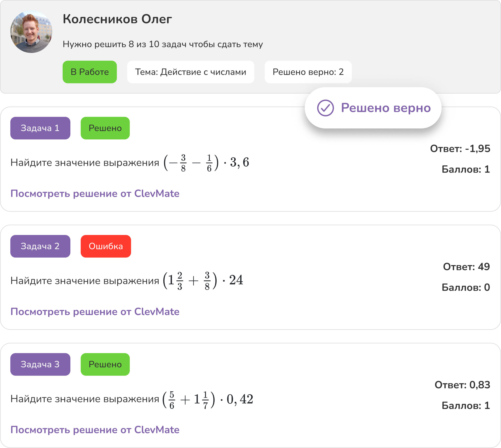Click Колесников Олег profile avatar
The height and width of the screenshot is (448, 501).
click(x=31, y=32)
